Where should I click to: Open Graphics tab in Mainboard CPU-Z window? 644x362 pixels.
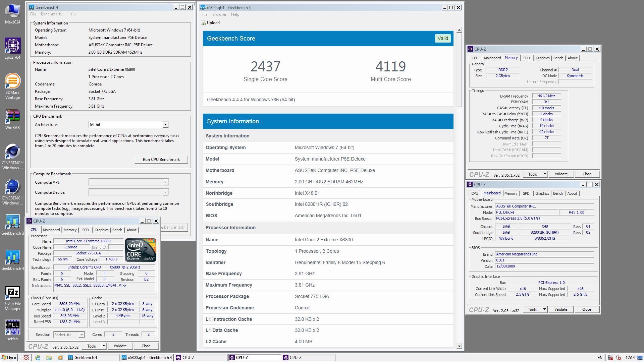coord(542,193)
